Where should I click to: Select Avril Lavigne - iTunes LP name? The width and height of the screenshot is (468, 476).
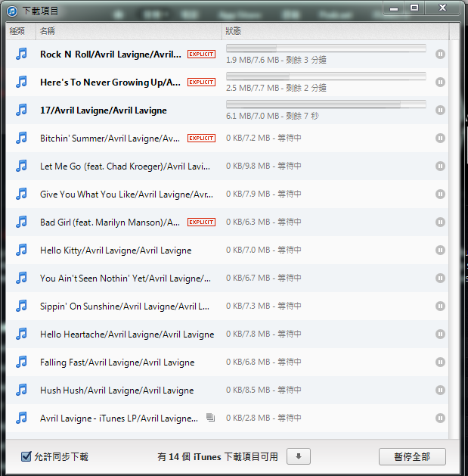click(x=119, y=418)
